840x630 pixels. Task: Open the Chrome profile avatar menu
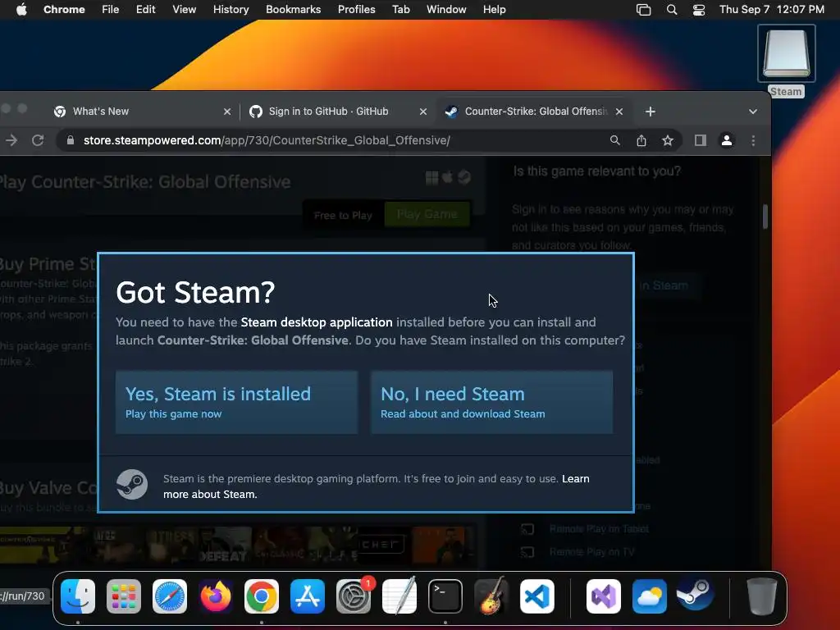[727, 140]
